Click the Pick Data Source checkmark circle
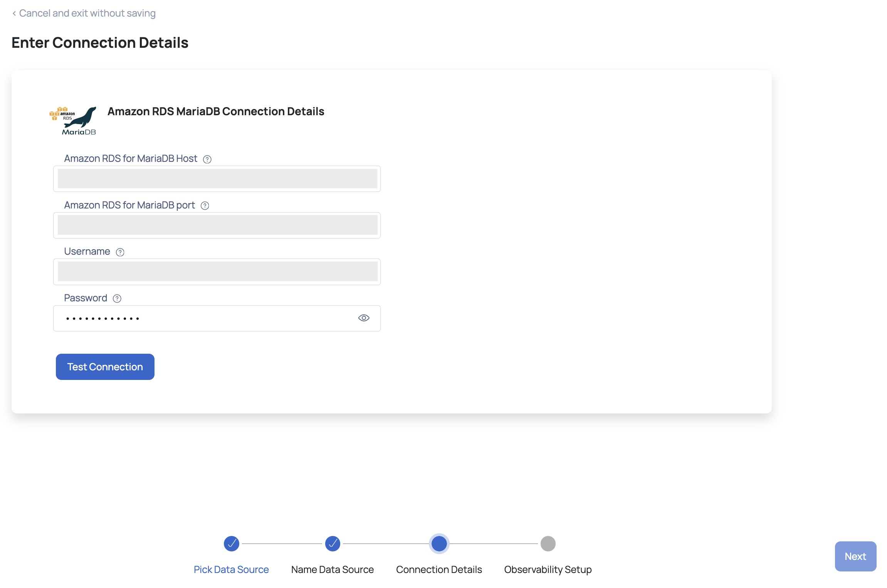The width and height of the screenshot is (887, 588). pos(232,544)
